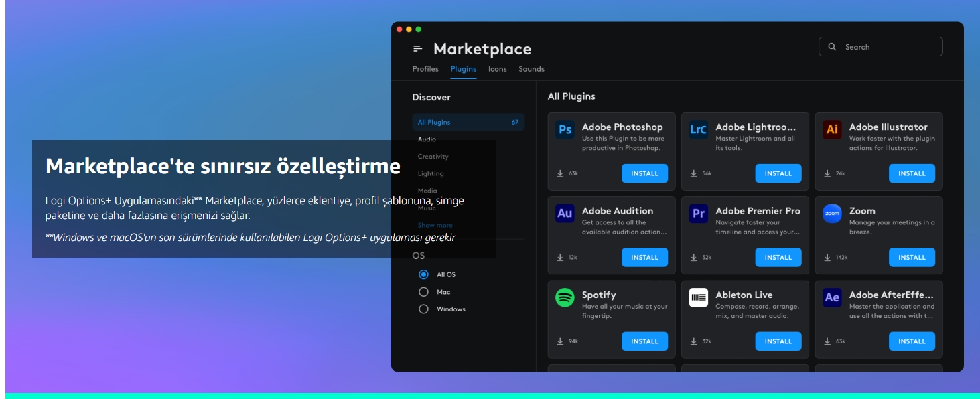Install the Ableton Live plugin
Image resolution: width=980 pixels, height=399 pixels.
[778, 341]
